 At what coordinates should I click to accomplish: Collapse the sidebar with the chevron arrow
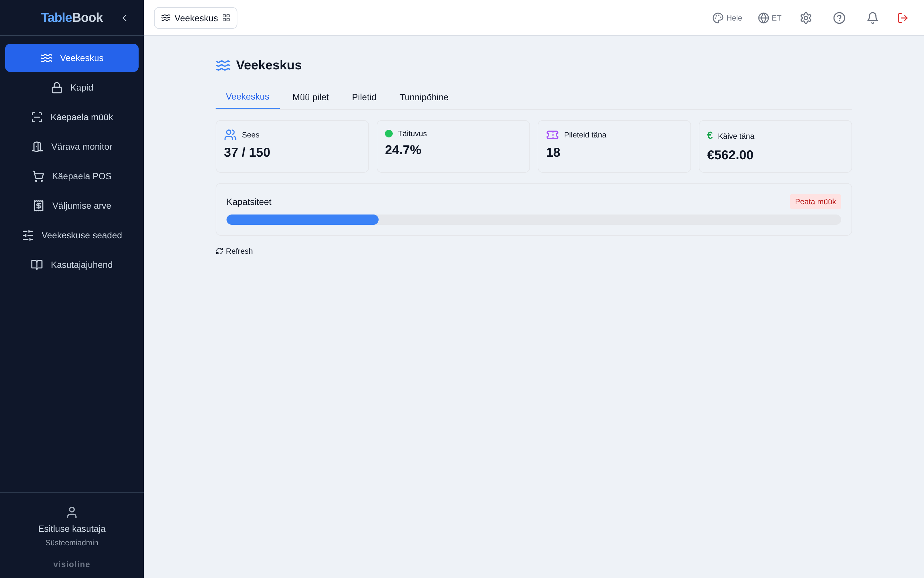point(124,18)
